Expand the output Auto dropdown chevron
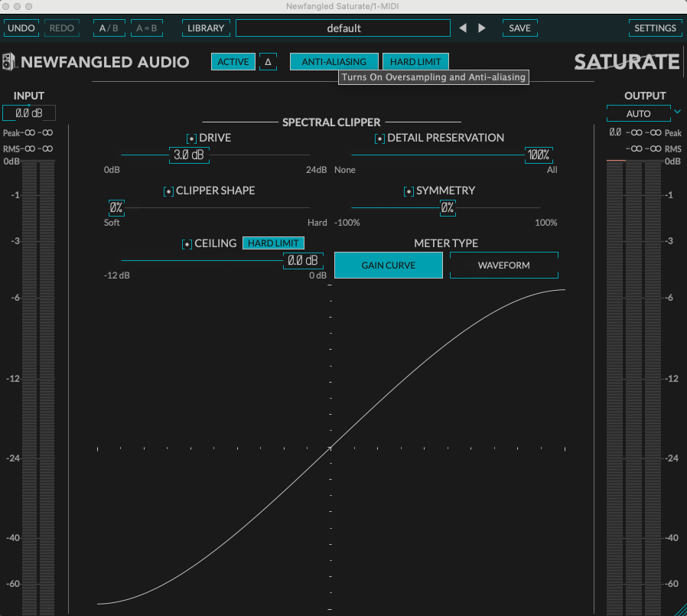 click(677, 112)
